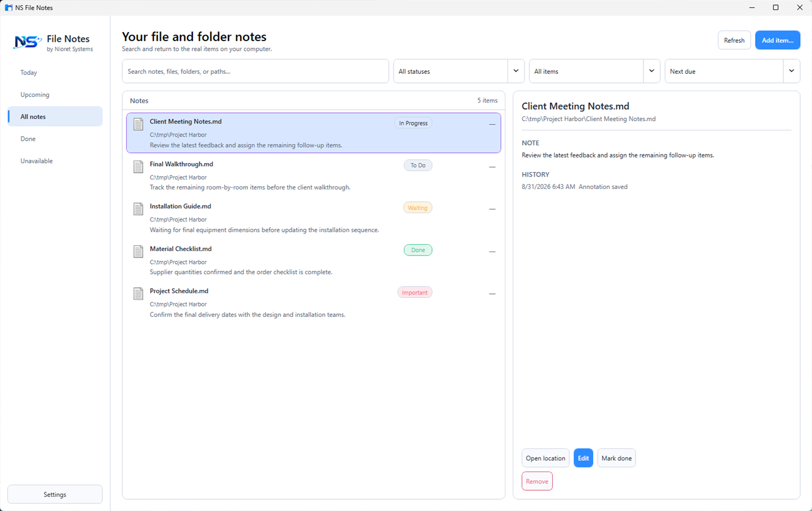The width and height of the screenshot is (812, 511).
Task: Click the dash on Client Meeting Notes row
Action: point(492,124)
